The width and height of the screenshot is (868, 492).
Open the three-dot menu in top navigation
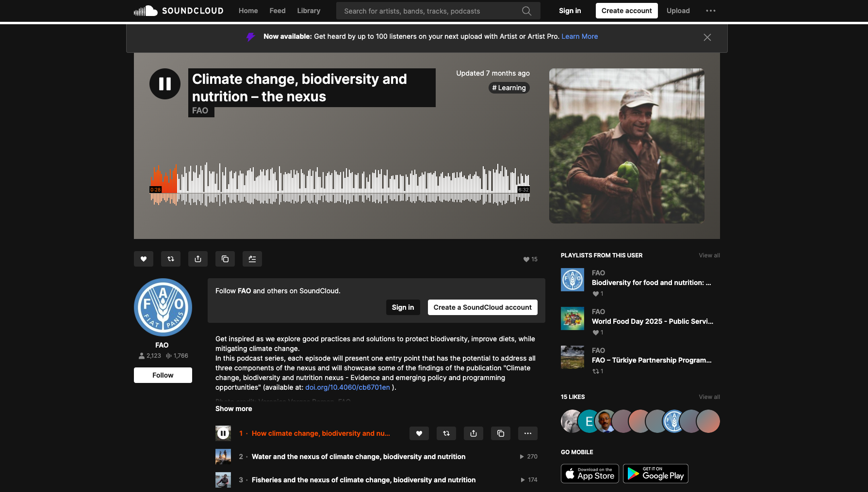710,11
